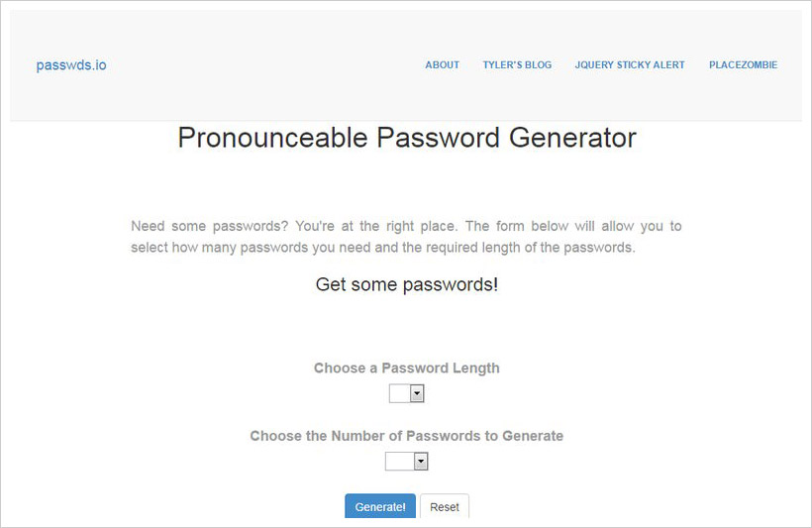
Task: Open the TYLER'S BLOG nav item
Action: click(517, 64)
